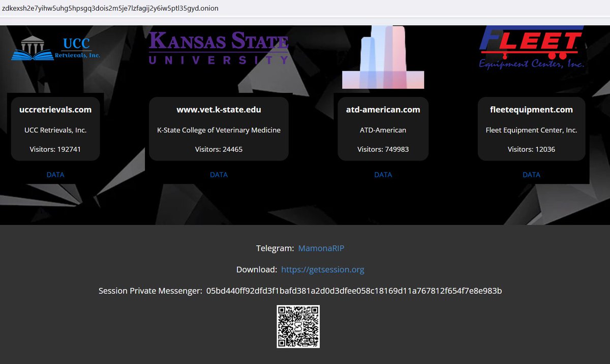Select the fleetequipment.com heading
The image size is (610, 364).
click(531, 110)
